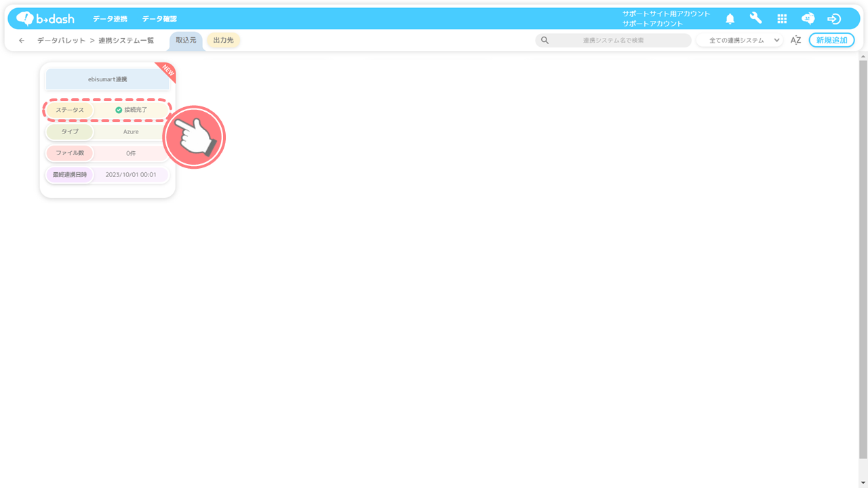Open the apps grid icon
Viewport: 868px width, 488px height.
tap(782, 19)
